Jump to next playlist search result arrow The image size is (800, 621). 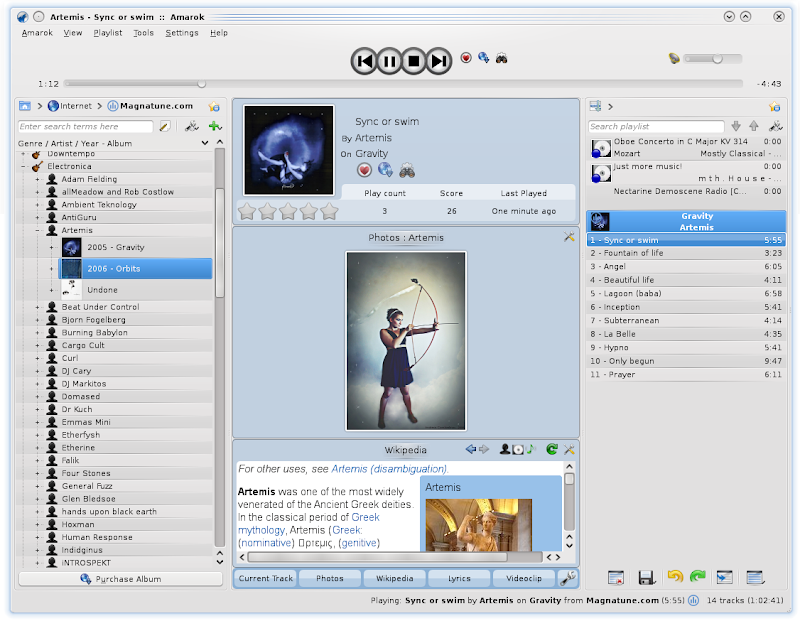pos(736,126)
